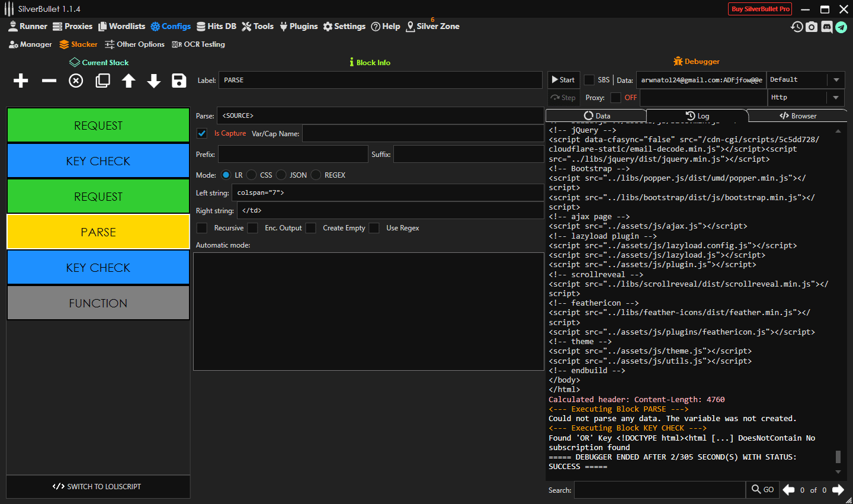Save the config using the floppy disk icon
The width and height of the screenshot is (853, 504).
click(x=179, y=81)
